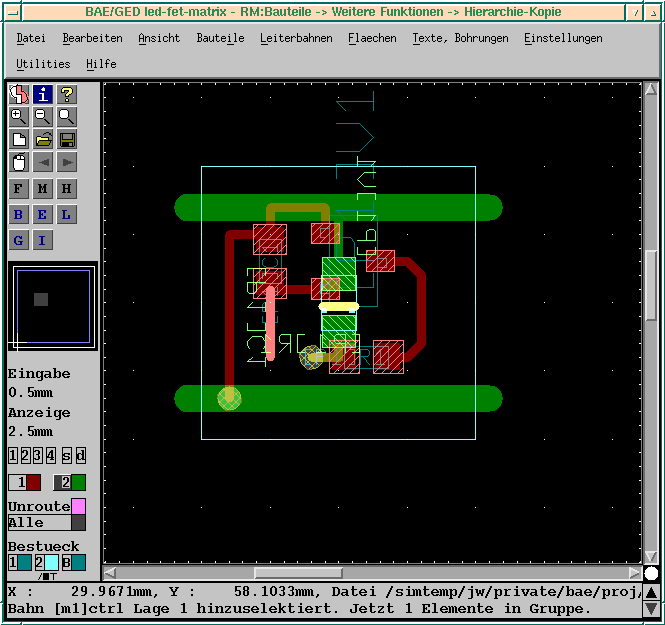Click the overview navigator thumbnail
The image size is (665, 625).
pos(53,306)
